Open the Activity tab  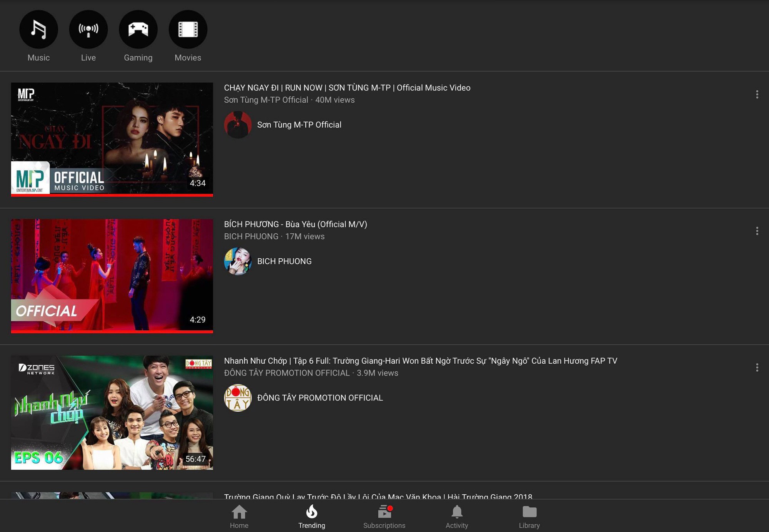pyautogui.click(x=457, y=517)
